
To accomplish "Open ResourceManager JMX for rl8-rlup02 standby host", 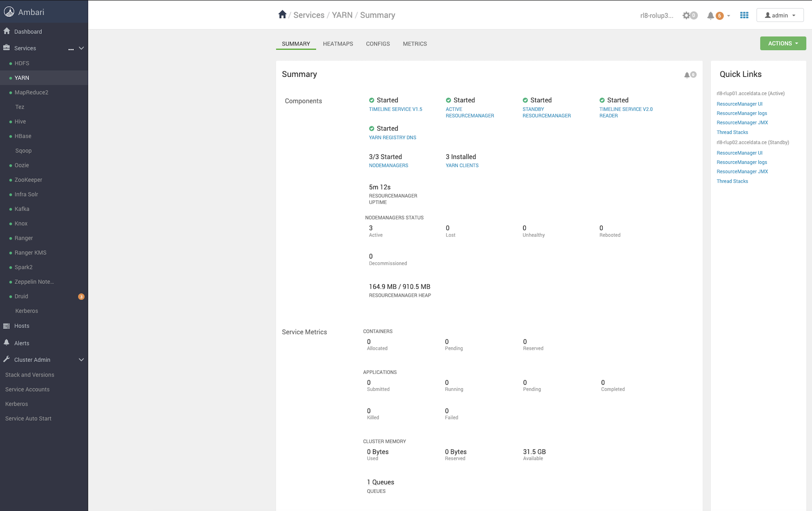I will pyautogui.click(x=742, y=171).
